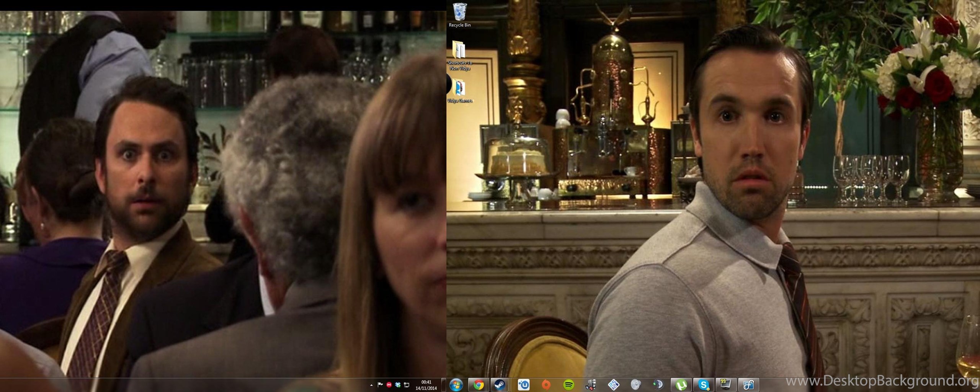Viewport: 980px width, 392px height.
Task: Open the clock showing 00:41
Action: [x=426, y=385]
